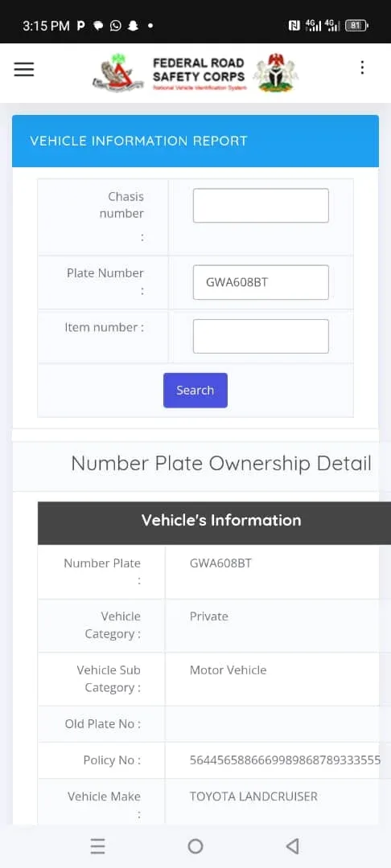Focus the Plate Number field containing GWA608BT
Image resolution: width=391 pixels, height=868 pixels.
click(x=261, y=282)
